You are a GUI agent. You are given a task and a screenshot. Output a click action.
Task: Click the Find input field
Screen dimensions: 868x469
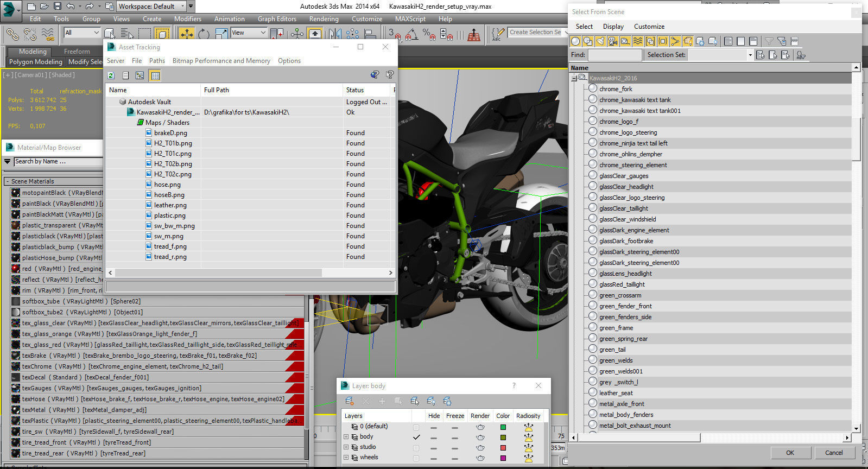615,55
